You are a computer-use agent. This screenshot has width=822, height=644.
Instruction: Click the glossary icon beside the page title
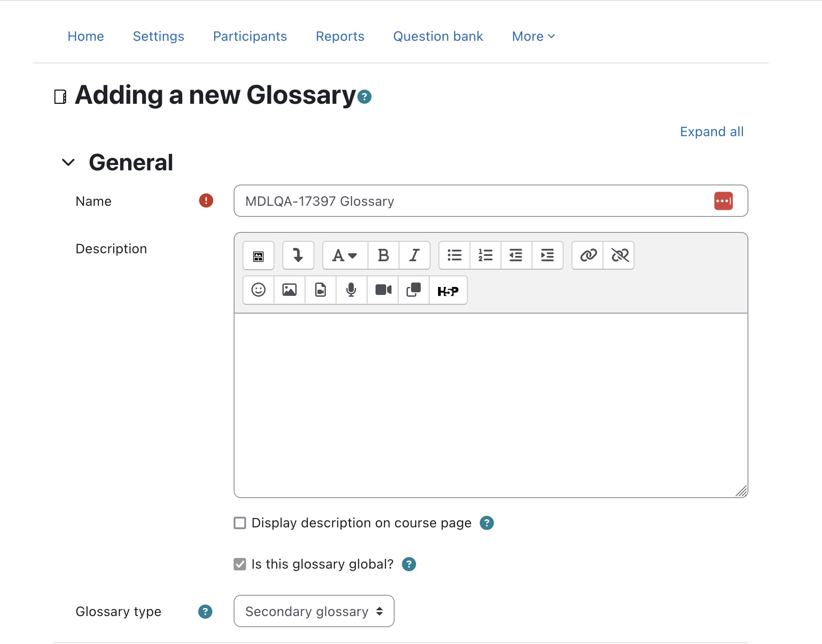(x=60, y=97)
